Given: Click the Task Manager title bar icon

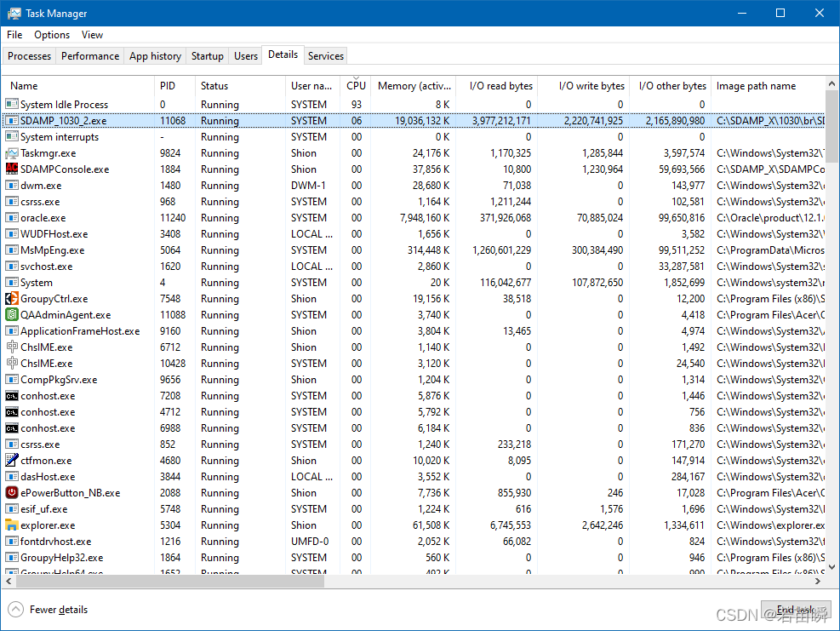Looking at the screenshot, I should click(14, 14).
